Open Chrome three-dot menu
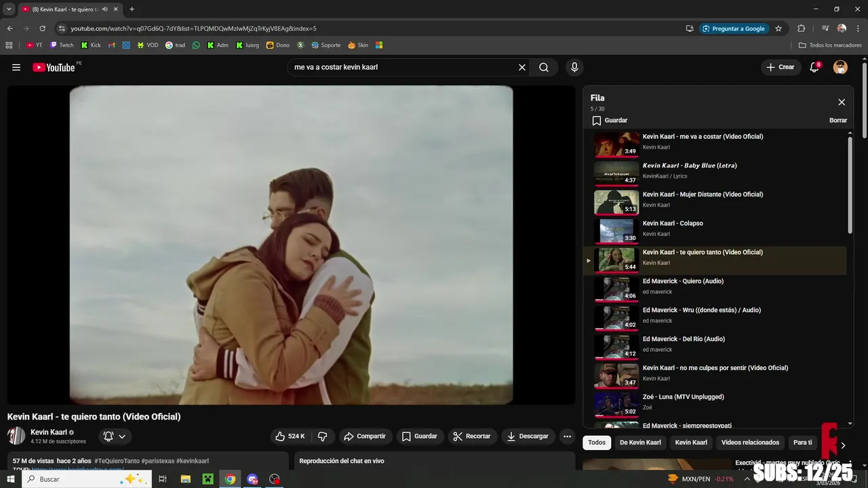 coord(858,28)
